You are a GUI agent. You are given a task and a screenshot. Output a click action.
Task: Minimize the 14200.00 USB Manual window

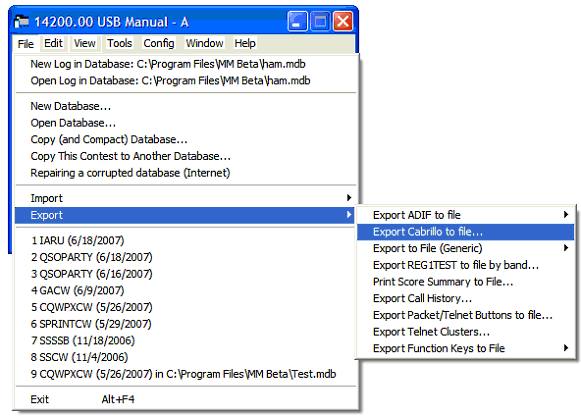[297, 21]
